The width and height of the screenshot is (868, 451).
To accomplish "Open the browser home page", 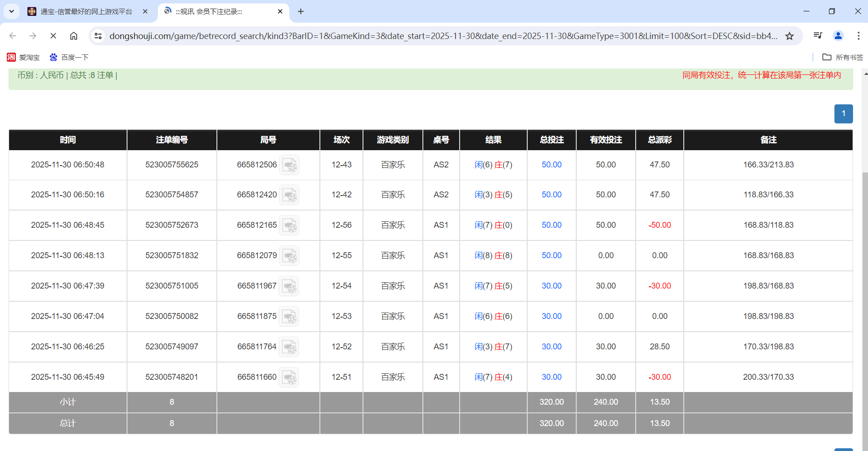I will point(74,36).
